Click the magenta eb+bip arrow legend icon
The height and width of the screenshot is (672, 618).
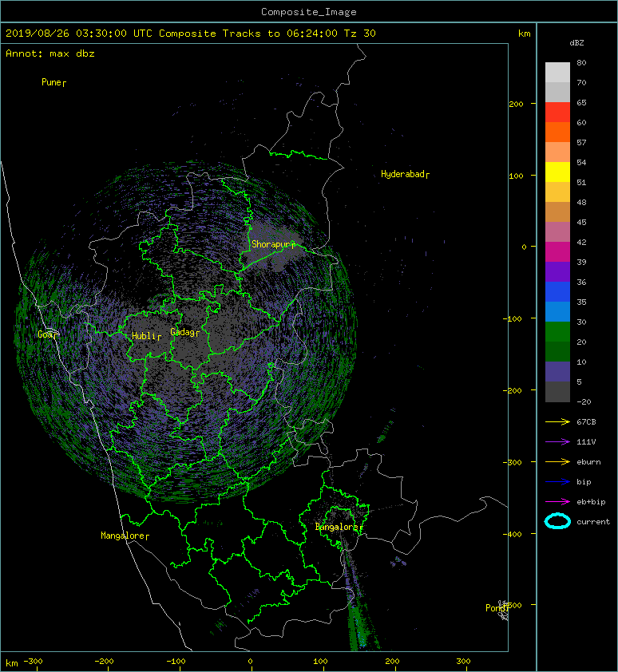[x=557, y=501]
